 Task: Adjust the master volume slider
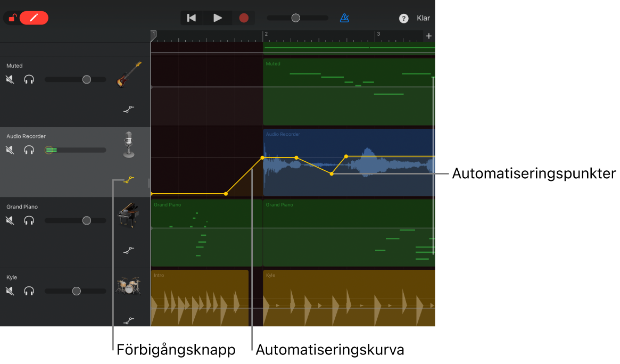(297, 18)
